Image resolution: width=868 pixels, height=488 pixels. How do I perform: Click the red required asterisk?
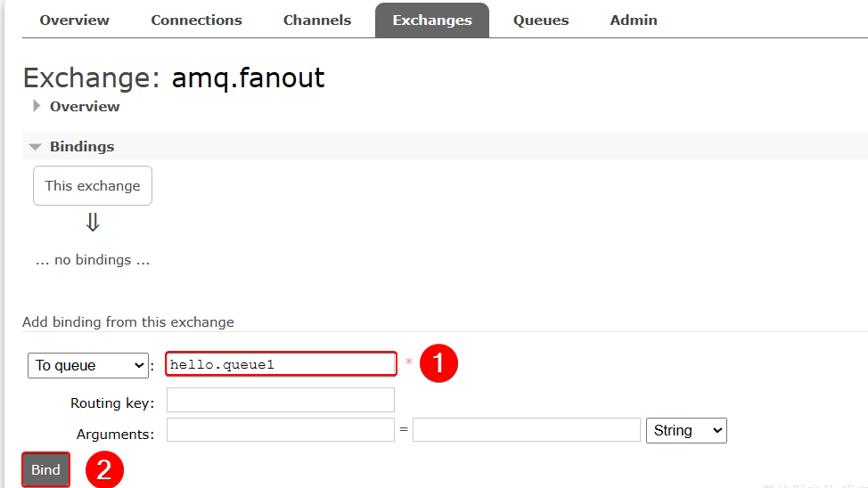[x=409, y=363]
